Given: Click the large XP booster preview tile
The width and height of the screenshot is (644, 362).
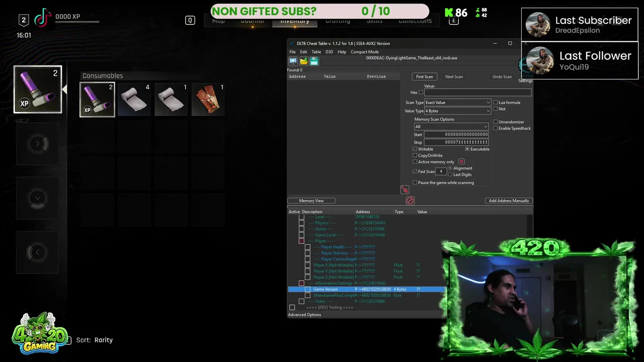Looking at the screenshot, I should (38, 89).
